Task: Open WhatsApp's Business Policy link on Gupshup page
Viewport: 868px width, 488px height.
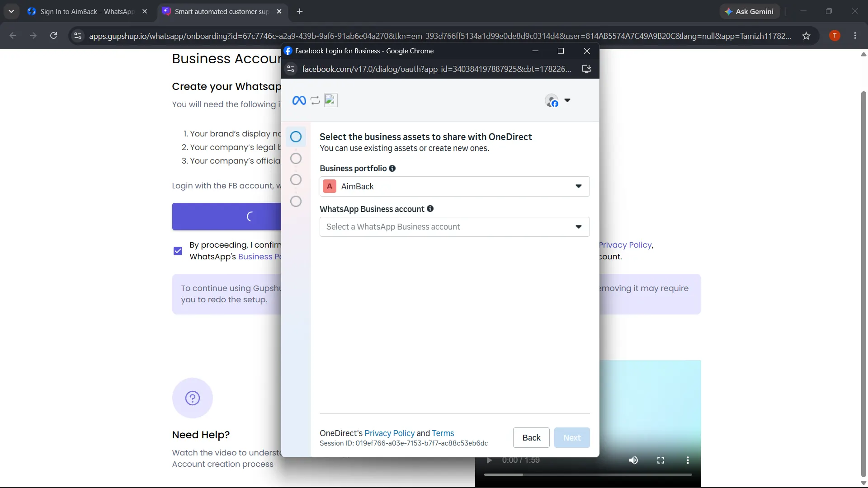Action: (x=259, y=257)
